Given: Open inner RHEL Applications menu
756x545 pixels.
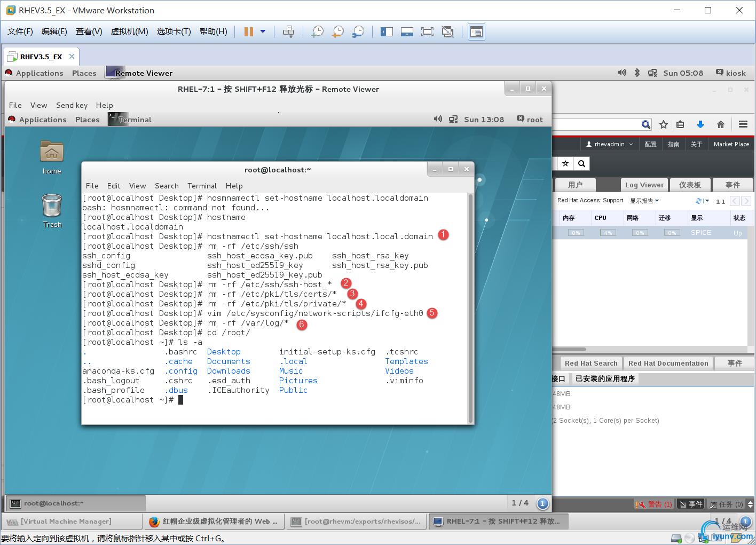Looking at the screenshot, I should 43,120.
